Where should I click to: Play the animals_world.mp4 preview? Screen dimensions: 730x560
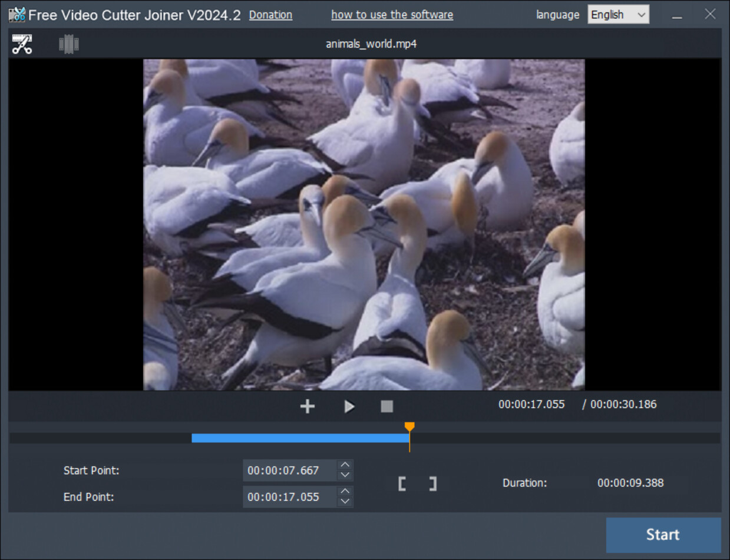click(349, 406)
